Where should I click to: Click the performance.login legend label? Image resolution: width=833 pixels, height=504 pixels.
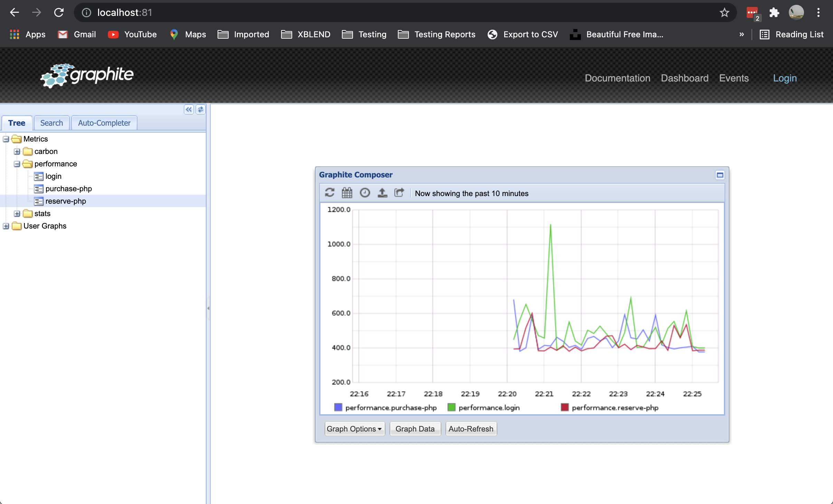(489, 408)
